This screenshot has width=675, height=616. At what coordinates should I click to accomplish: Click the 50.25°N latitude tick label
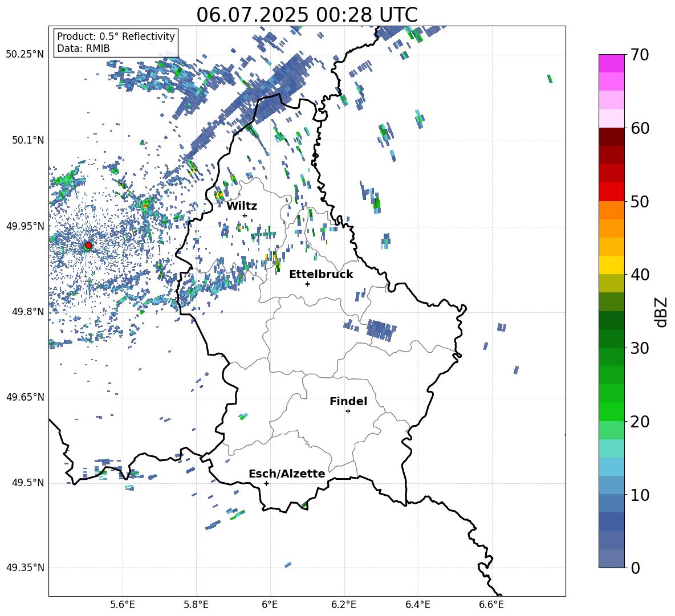[x=25, y=55]
